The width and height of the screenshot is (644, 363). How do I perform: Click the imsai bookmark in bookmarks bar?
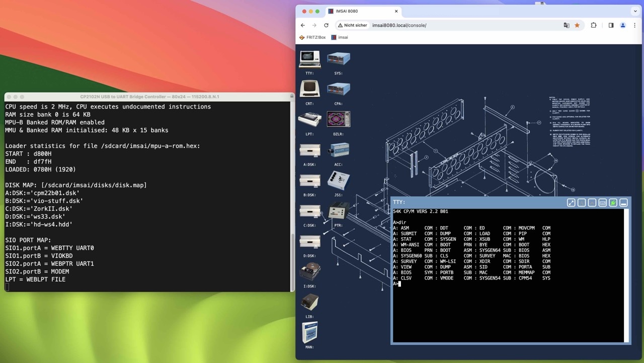[340, 37]
